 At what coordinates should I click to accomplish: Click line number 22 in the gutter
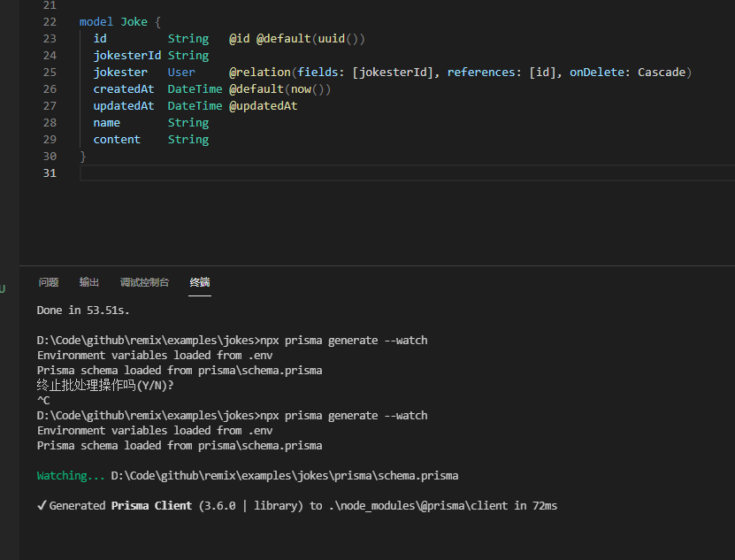coord(50,21)
